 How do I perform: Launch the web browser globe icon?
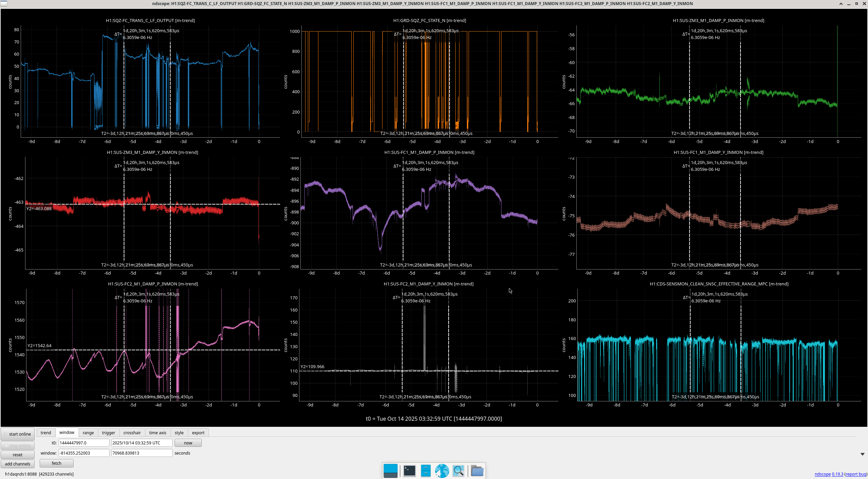442,471
